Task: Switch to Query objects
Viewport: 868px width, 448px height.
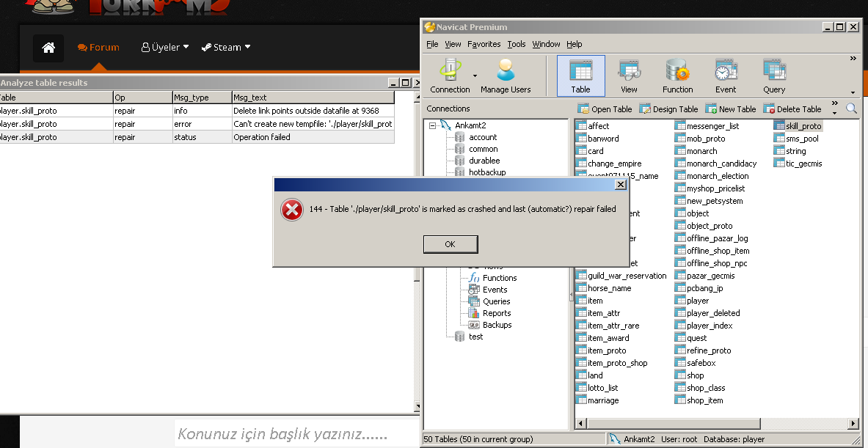Action: (x=774, y=76)
